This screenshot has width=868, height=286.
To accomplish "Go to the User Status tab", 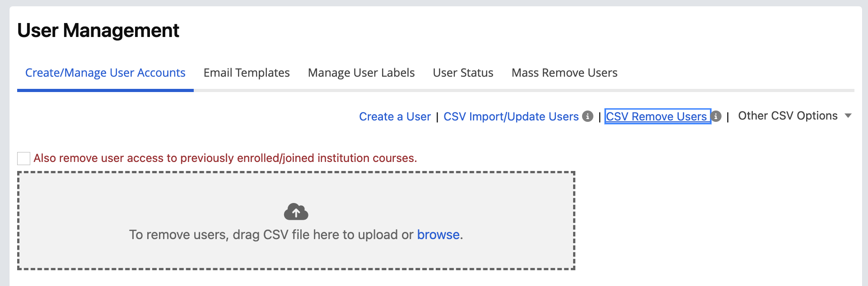I will pyautogui.click(x=463, y=73).
